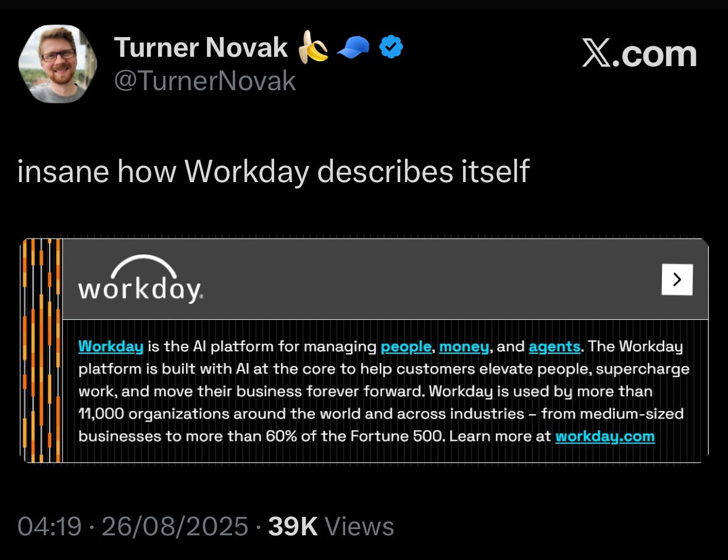Click Turner Novak's profile avatar
The image size is (728, 560).
pos(57,64)
